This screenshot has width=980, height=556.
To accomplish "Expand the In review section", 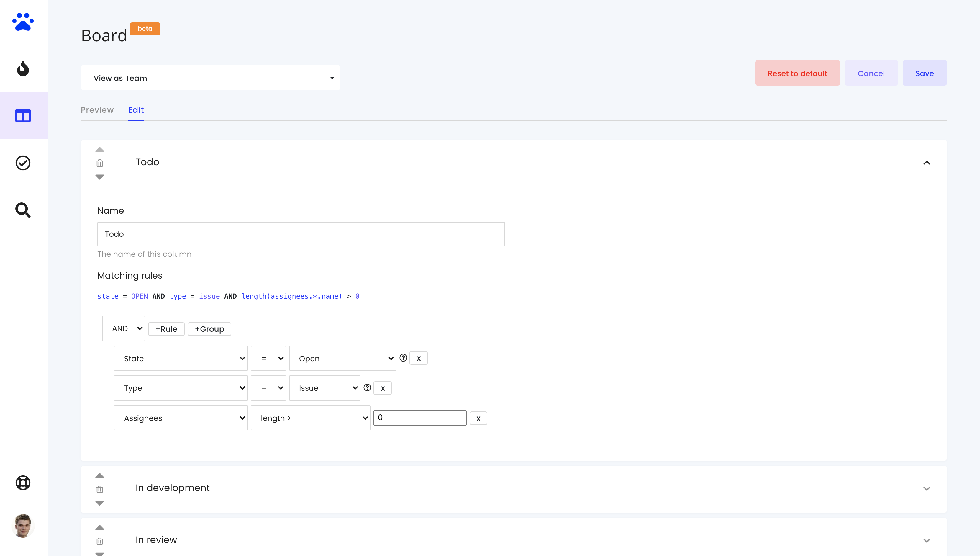I will click(927, 541).
